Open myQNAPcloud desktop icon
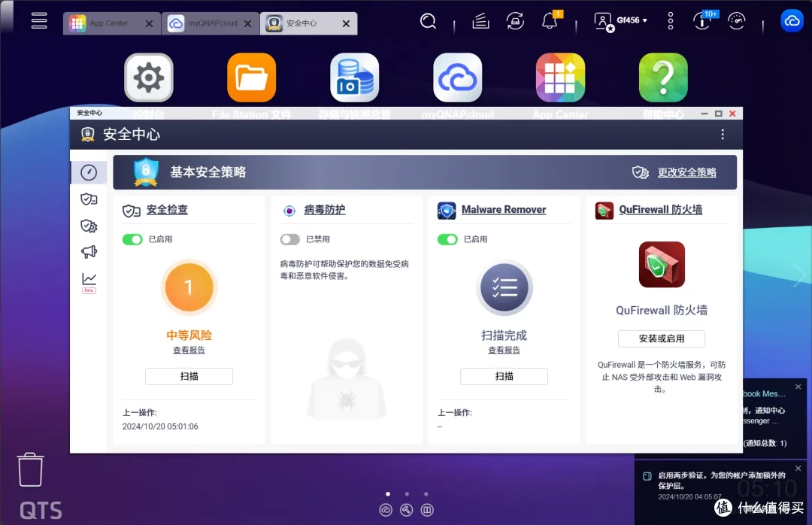The width and height of the screenshot is (812, 525). pos(458,77)
